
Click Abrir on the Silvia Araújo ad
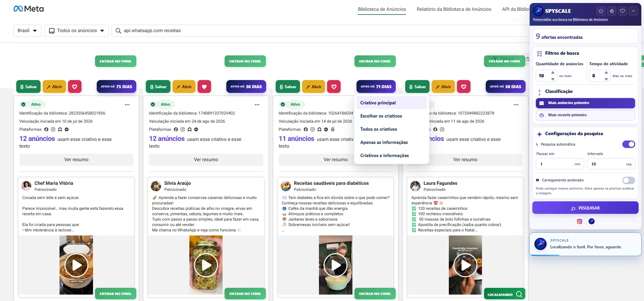(184, 87)
